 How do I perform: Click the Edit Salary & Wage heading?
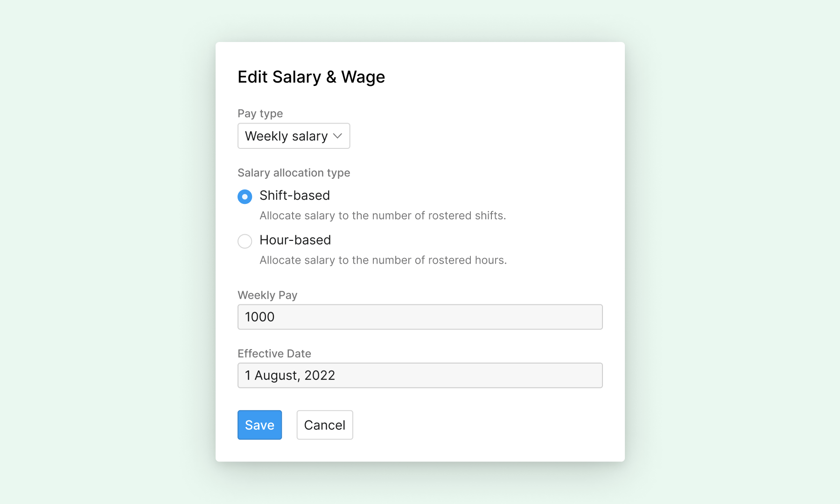[x=311, y=77]
